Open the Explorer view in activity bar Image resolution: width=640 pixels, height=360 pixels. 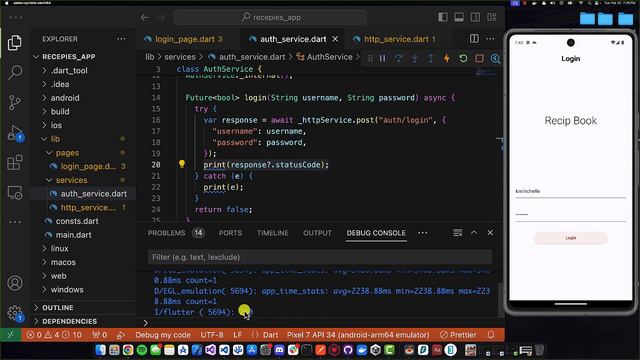(15, 43)
